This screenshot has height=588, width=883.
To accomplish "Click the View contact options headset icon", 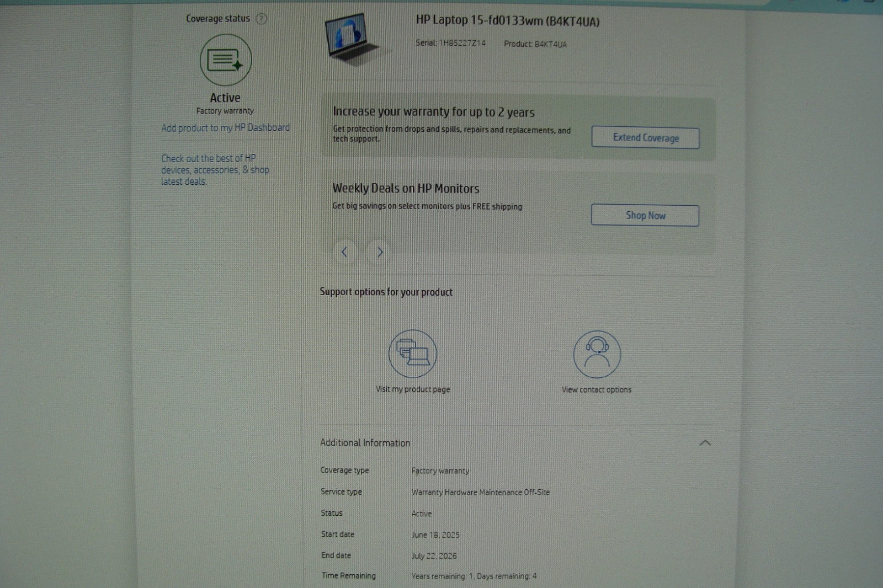I will click(597, 354).
